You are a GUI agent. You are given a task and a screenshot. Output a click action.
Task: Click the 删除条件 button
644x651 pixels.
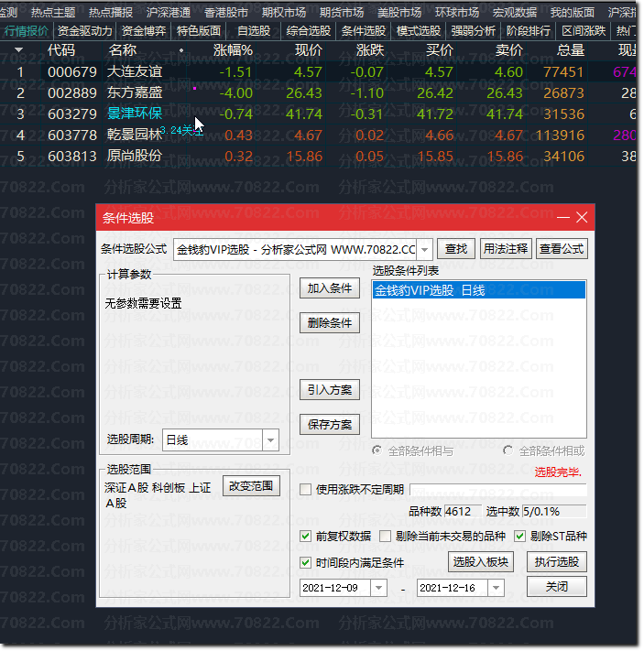click(330, 322)
